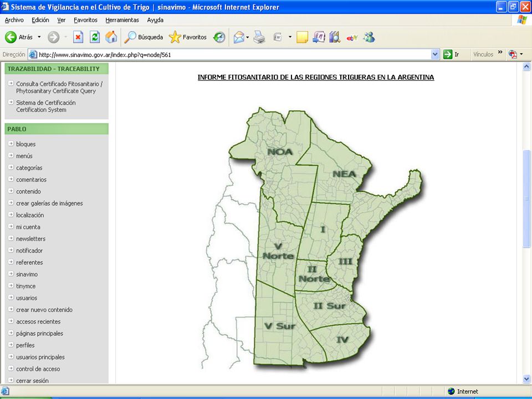
Task: Open the categorías sidebar link
Action: [x=29, y=167]
